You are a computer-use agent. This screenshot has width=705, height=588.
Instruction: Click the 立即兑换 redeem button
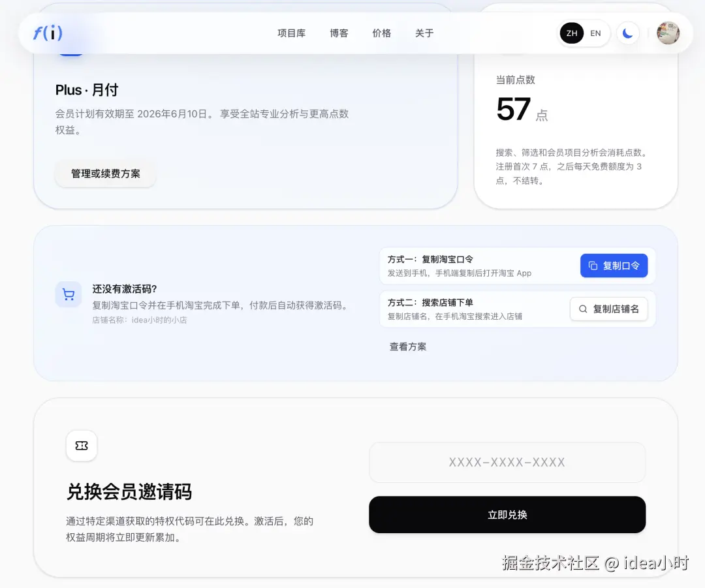click(x=507, y=514)
